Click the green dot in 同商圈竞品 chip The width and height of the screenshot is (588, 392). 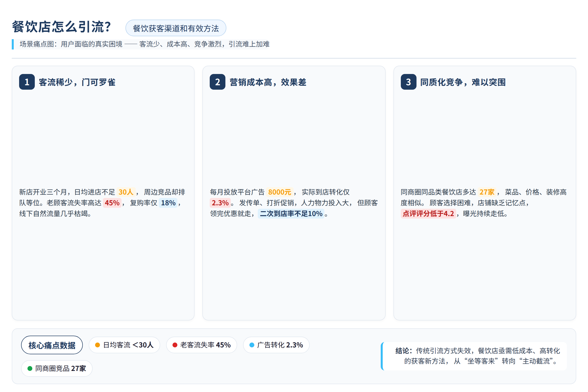click(30, 368)
